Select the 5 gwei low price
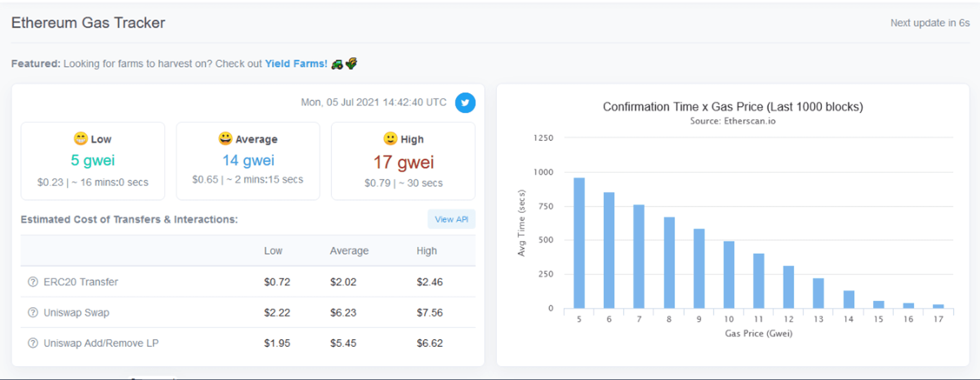The image size is (980, 380). (x=93, y=160)
